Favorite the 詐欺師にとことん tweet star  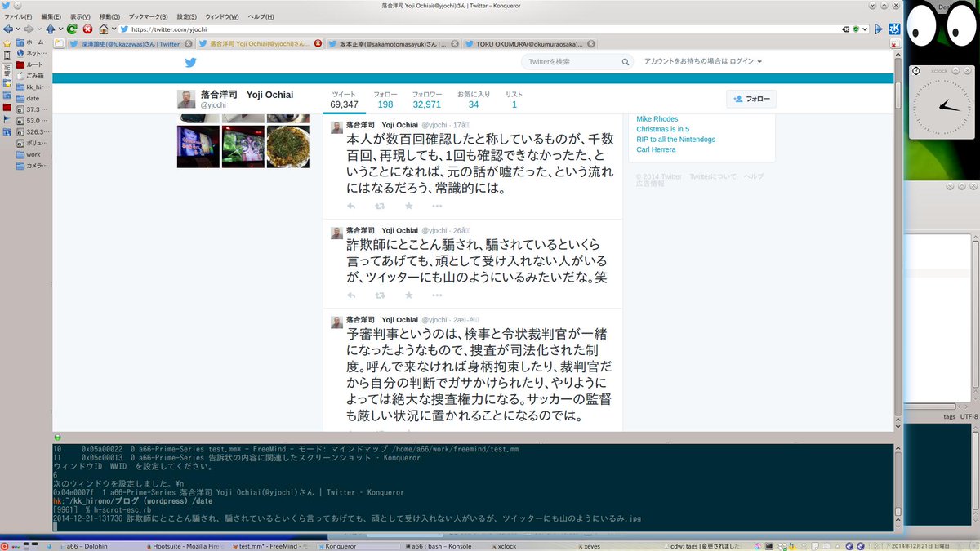point(408,295)
